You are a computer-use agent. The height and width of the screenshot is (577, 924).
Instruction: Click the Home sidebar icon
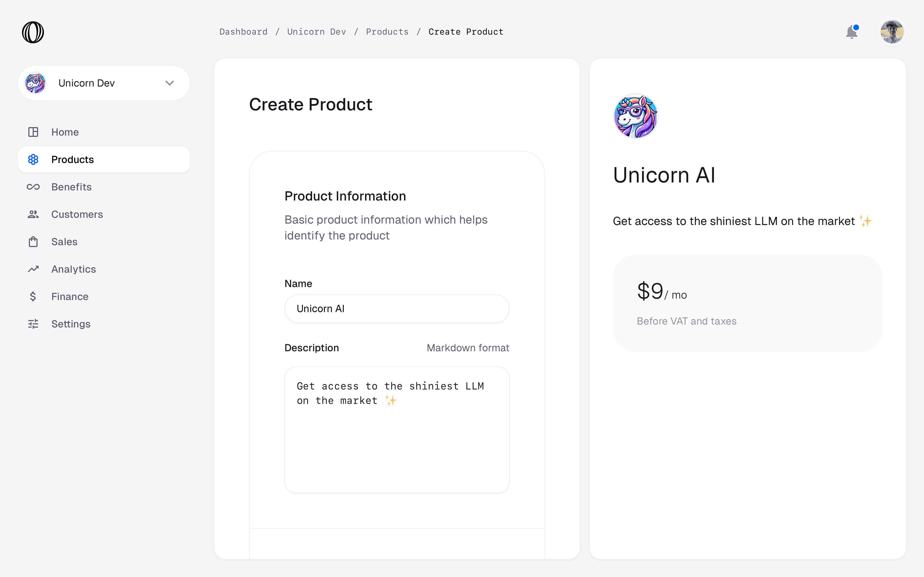pos(33,132)
